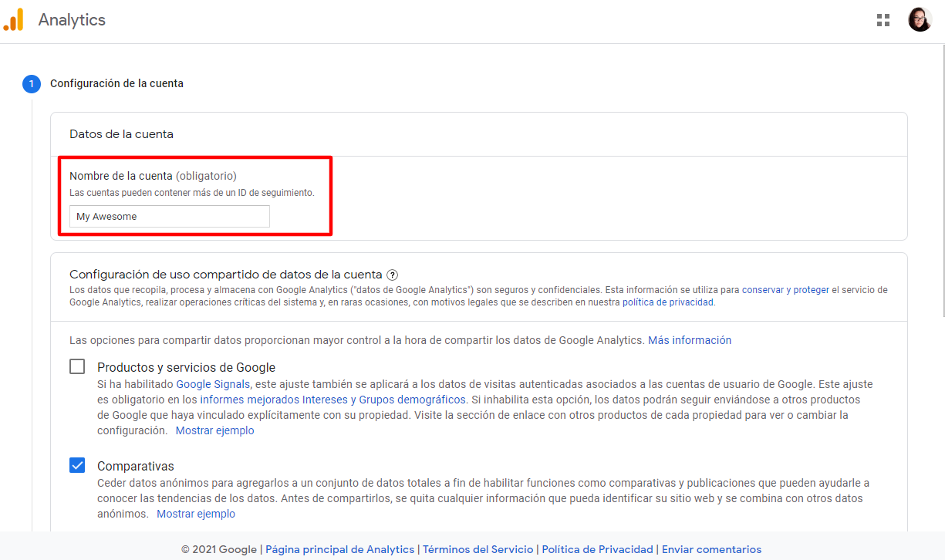The height and width of the screenshot is (560, 945).
Task: Click the Productos y servicios de Google label
Action: click(186, 367)
